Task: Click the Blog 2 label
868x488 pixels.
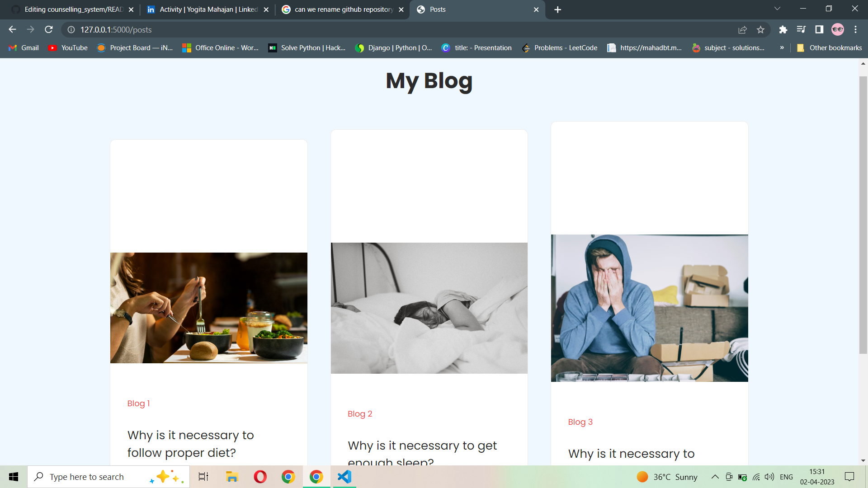Action: [360, 414]
